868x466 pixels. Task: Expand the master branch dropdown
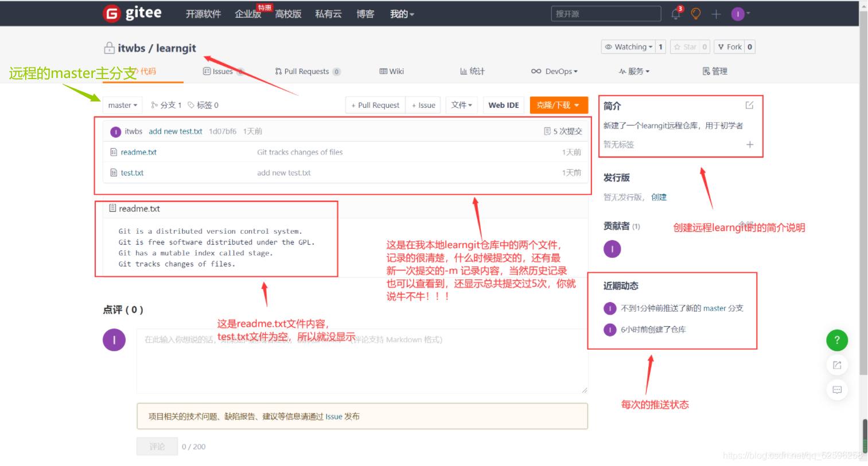(123, 105)
